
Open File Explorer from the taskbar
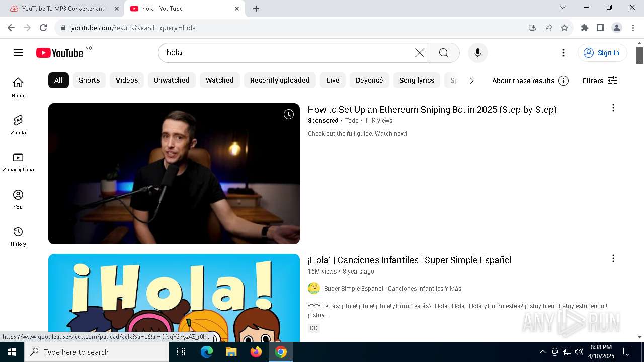231,352
